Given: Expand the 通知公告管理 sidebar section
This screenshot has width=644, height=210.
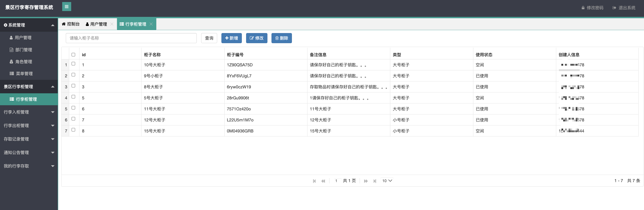Looking at the screenshot, I should (29, 153).
